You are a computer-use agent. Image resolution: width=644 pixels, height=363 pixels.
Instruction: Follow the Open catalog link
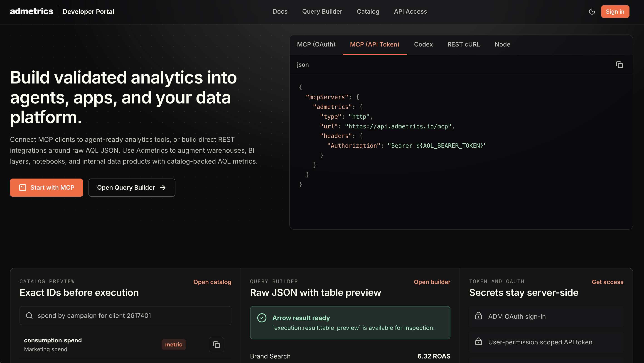212,282
